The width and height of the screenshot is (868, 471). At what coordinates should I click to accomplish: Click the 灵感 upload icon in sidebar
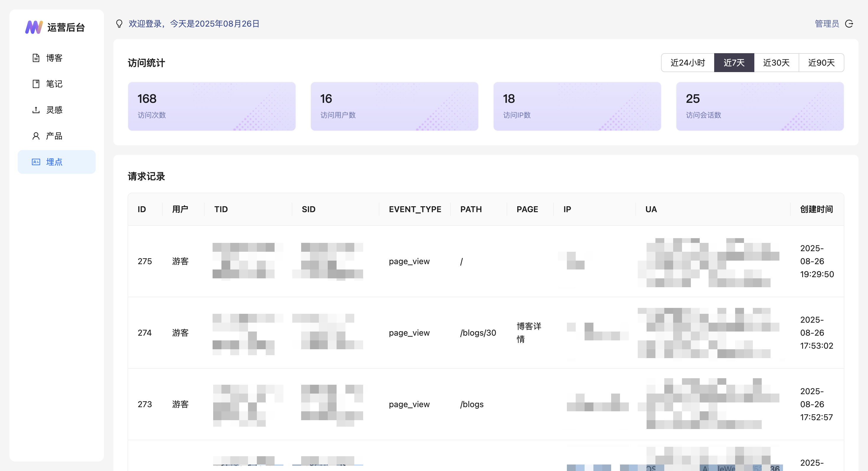coord(36,110)
